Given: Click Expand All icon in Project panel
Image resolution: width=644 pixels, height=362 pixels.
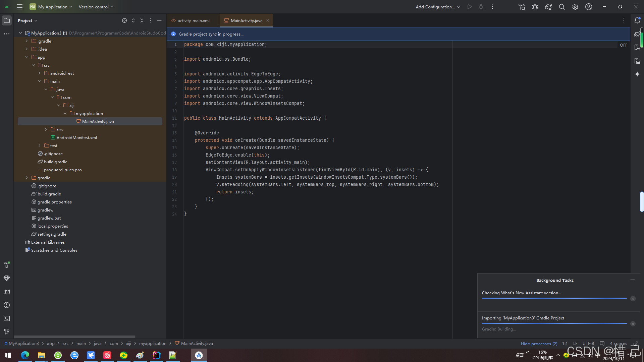Looking at the screenshot, I should click(x=133, y=20).
